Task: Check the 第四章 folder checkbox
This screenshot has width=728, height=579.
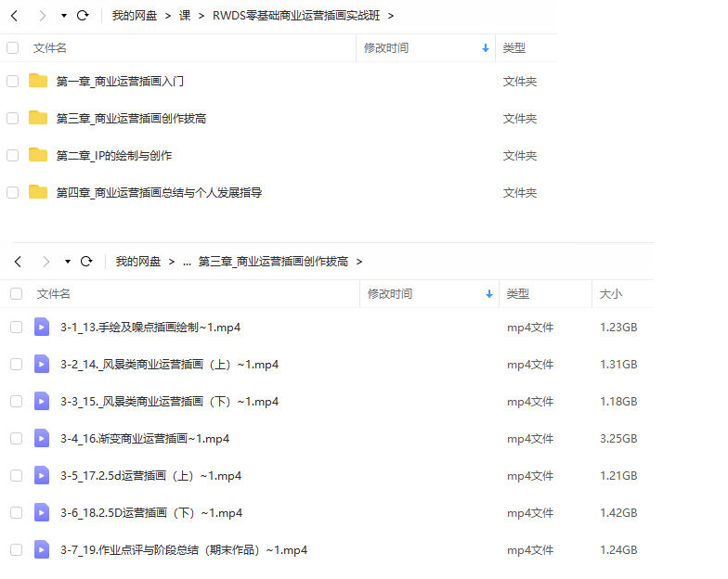Action: tap(13, 193)
